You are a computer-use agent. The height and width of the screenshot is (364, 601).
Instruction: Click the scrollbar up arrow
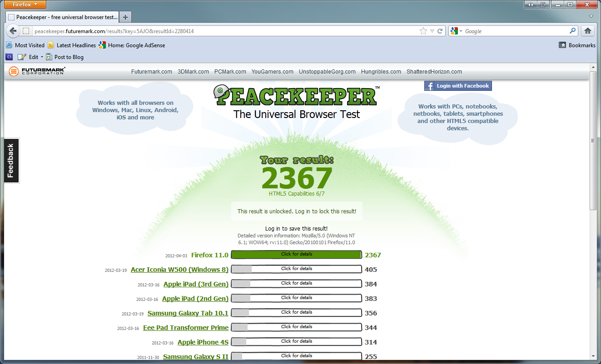[593, 68]
